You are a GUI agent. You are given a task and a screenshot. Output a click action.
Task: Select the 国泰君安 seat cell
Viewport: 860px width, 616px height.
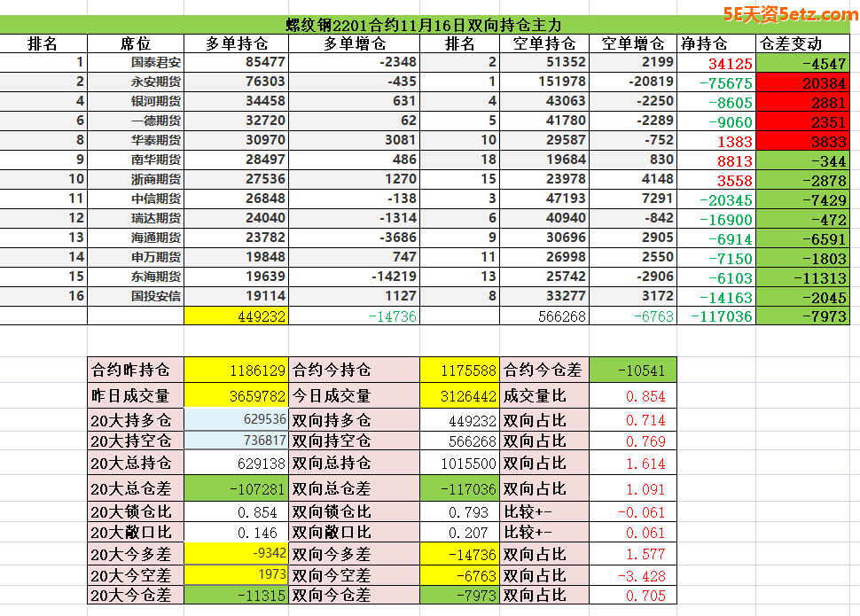(155, 63)
